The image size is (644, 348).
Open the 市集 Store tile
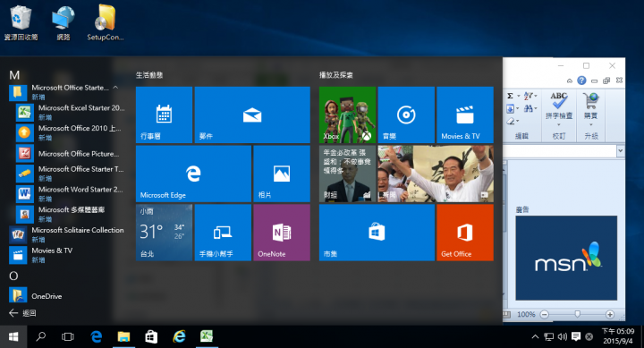(x=377, y=233)
